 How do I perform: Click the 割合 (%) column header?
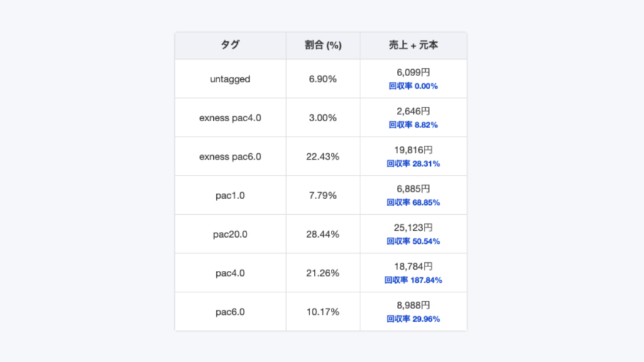(x=323, y=46)
